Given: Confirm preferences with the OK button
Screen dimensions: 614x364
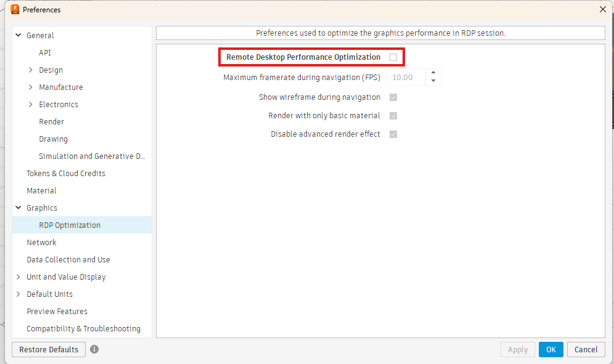Looking at the screenshot, I should point(551,349).
